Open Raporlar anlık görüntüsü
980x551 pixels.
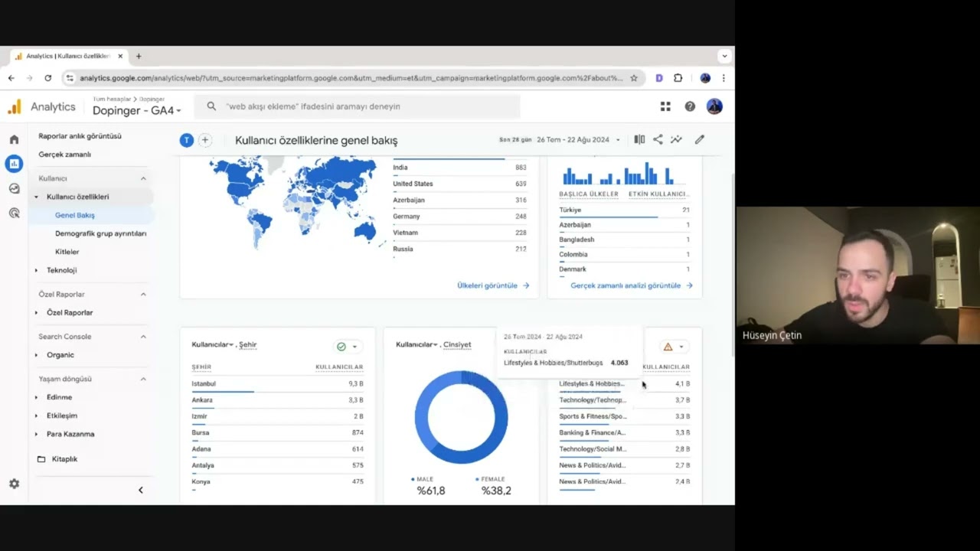[80, 136]
